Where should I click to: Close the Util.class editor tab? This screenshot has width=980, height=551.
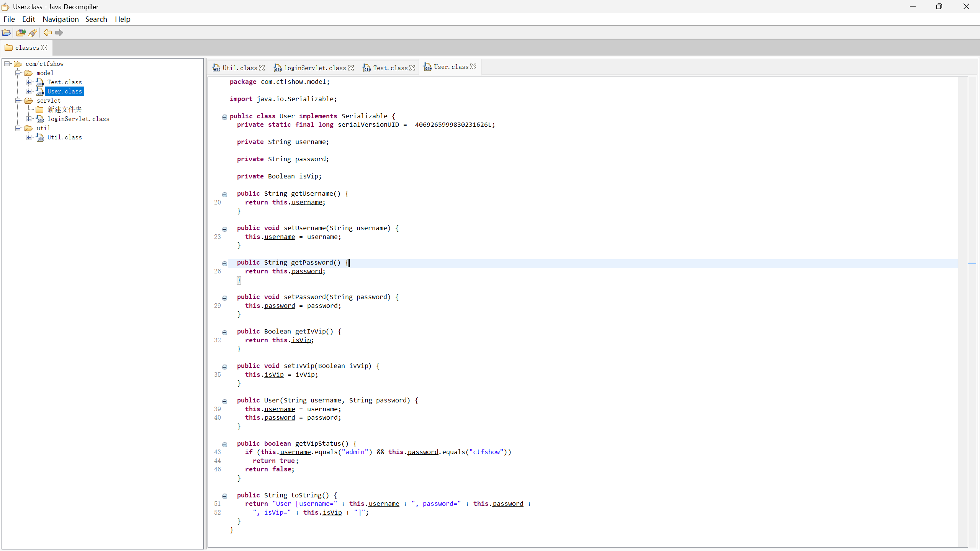pyautogui.click(x=262, y=68)
